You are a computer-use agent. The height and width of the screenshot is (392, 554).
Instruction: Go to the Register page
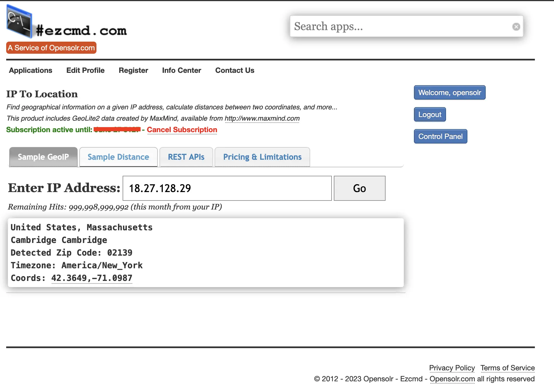tap(133, 70)
